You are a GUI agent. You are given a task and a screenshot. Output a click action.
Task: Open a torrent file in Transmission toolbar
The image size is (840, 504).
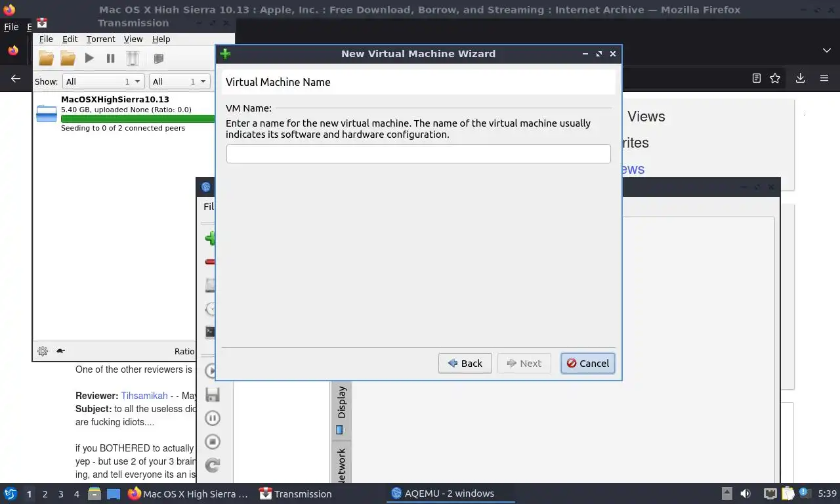[x=46, y=58]
